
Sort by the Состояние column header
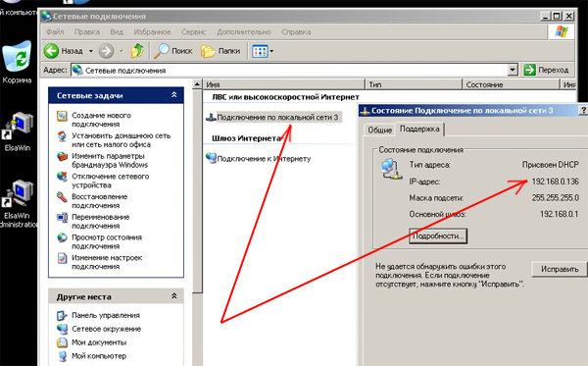(x=511, y=84)
